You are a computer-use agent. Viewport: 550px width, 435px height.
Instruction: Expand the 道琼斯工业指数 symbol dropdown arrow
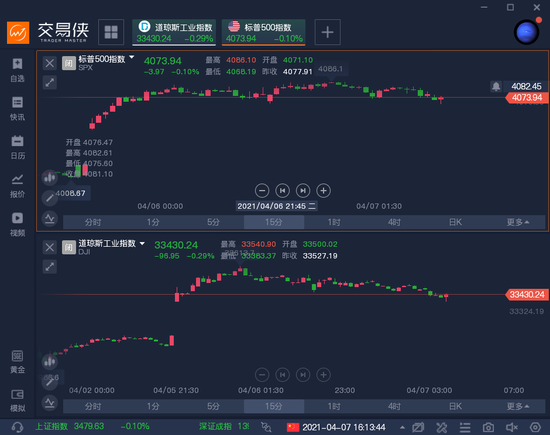tap(142, 243)
